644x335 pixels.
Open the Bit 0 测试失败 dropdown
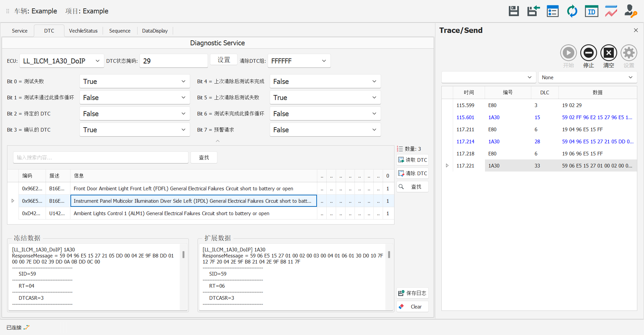(135, 81)
